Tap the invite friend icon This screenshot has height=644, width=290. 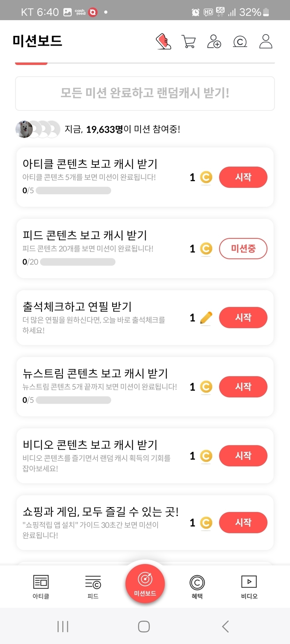pyautogui.click(x=214, y=42)
